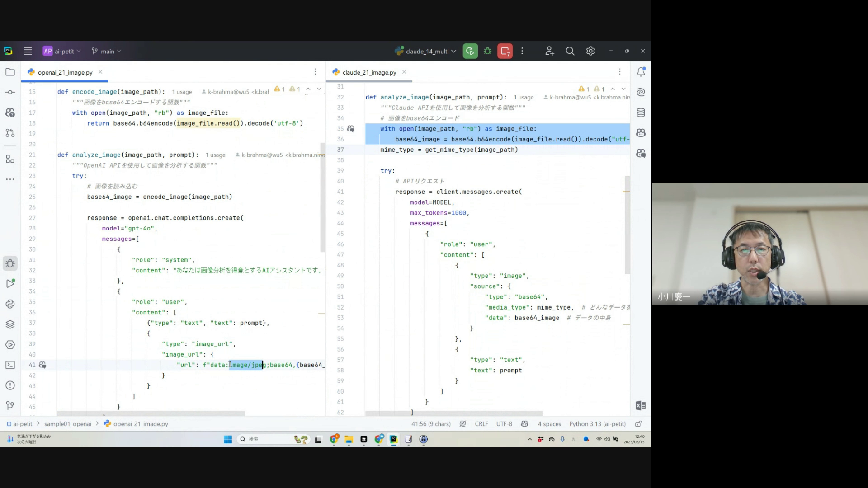This screenshot has height=488, width=868.
Task: Click Python 3.13 interpreter status widget
Action: (597, 424)
